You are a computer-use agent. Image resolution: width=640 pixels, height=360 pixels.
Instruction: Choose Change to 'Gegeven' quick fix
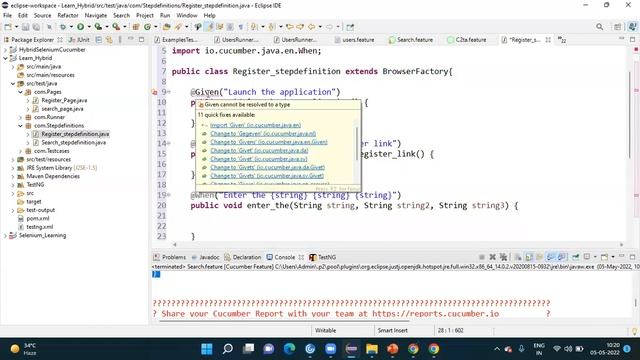263,134
